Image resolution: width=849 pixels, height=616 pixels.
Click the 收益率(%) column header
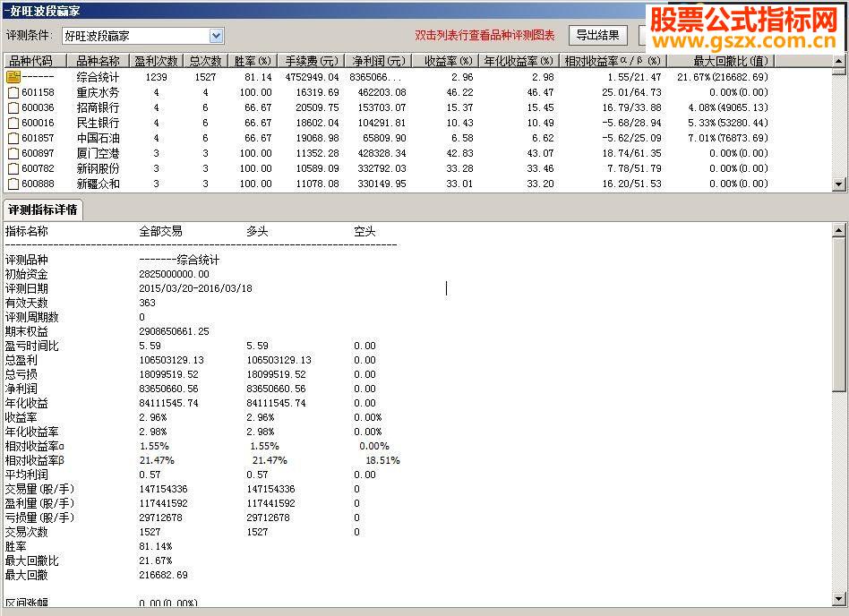446,61
